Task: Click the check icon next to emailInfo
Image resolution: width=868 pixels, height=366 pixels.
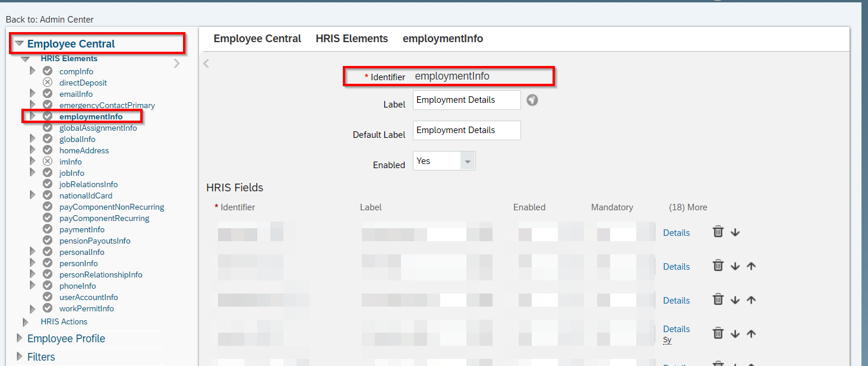Action: 48,94
